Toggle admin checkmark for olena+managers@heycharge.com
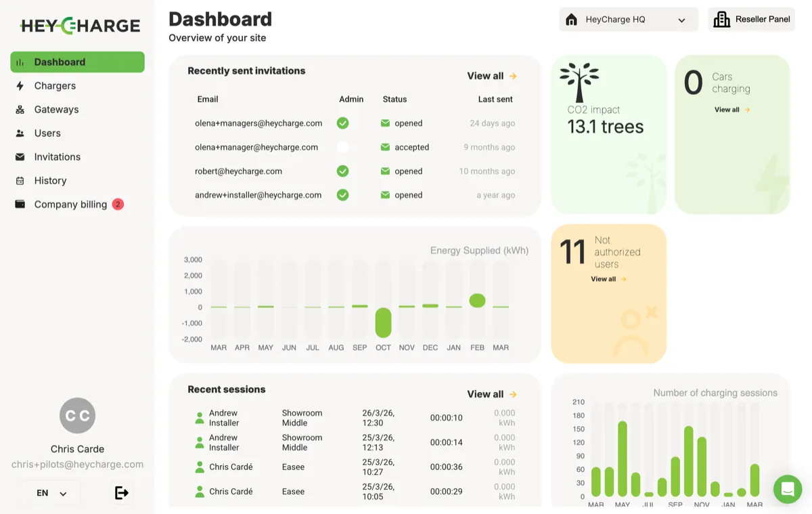 [x=342, y=123]
